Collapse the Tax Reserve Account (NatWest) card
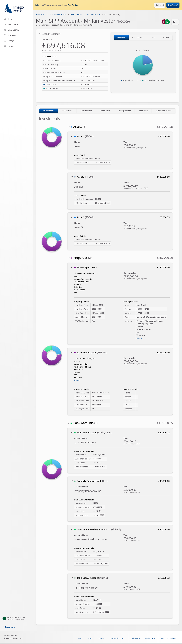The height and width of the screenshot is (644, 182). pos(72,578)
